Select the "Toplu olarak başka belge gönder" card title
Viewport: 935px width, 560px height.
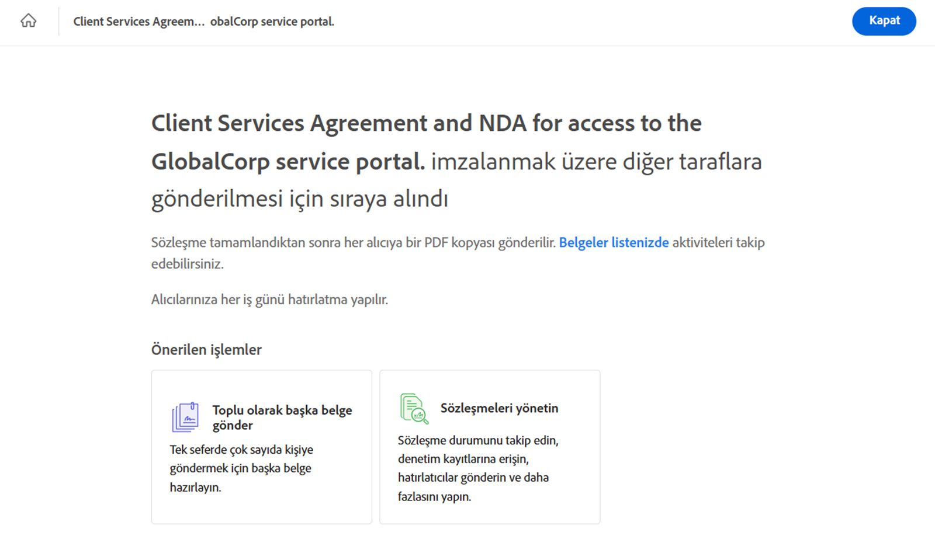point(282,418)
